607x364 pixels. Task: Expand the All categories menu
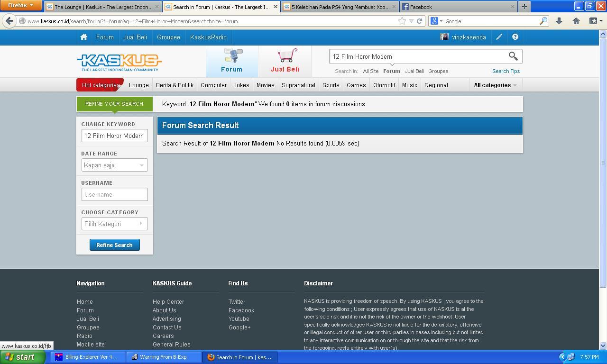(495, 85)
